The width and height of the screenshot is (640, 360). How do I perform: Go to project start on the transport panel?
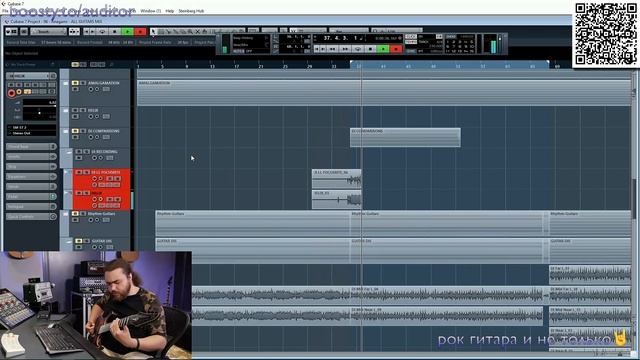[317, 49]
